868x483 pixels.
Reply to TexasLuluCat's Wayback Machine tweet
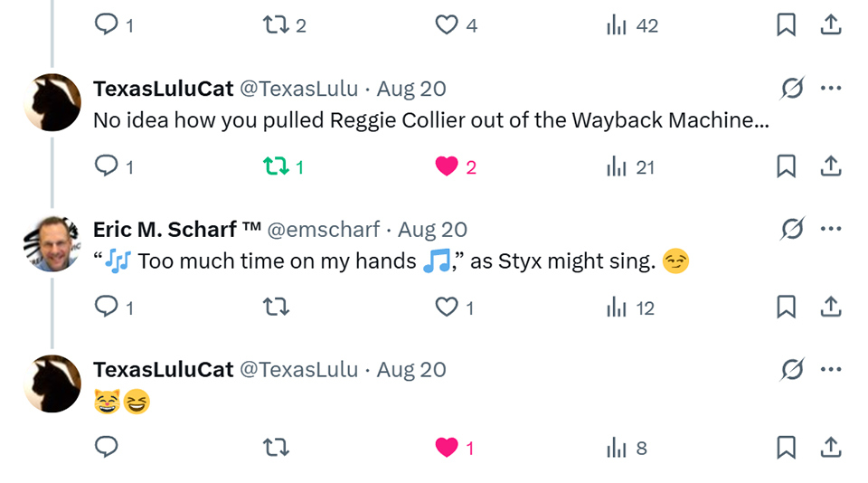pyautogui.click(x=107, y=166)
